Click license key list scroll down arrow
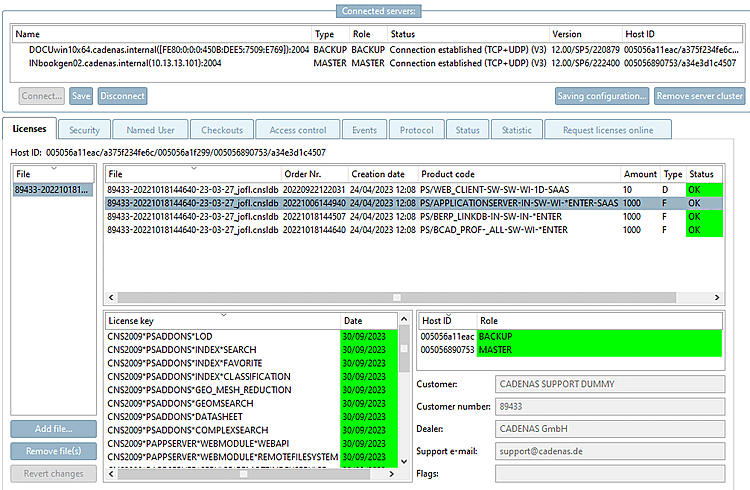Screen dimensions: 750x490 404,461
